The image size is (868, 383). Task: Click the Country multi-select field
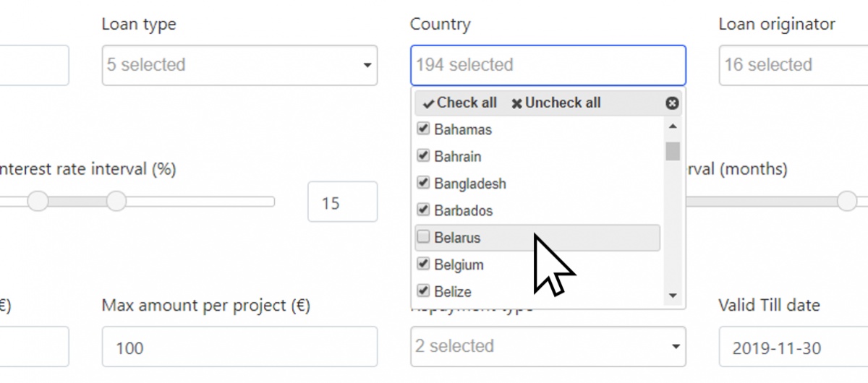pos(548,65)
